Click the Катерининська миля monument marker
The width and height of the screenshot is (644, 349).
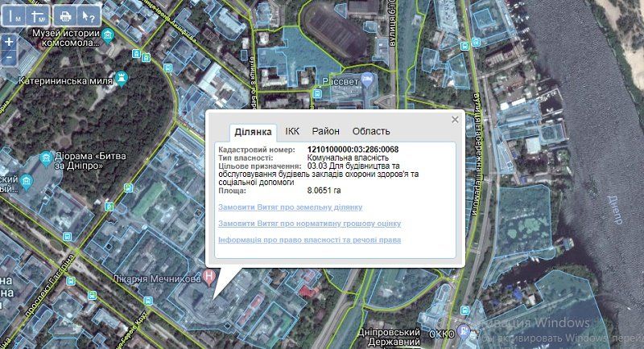pyautogui.click(x=122, y=78)
